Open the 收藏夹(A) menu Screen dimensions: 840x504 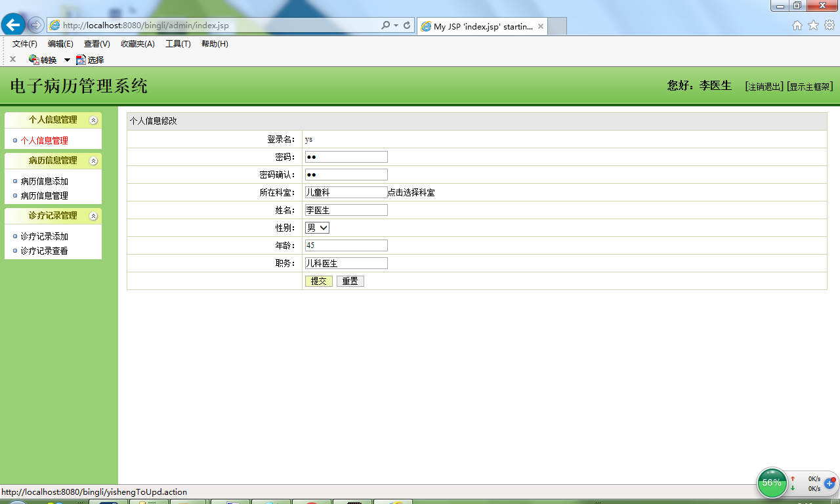click(138, 44)
